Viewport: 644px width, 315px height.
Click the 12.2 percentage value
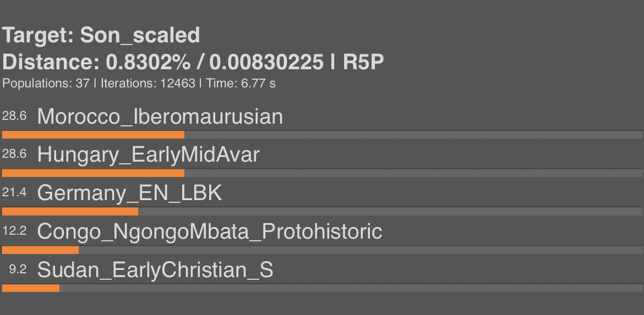pos(14,231)
